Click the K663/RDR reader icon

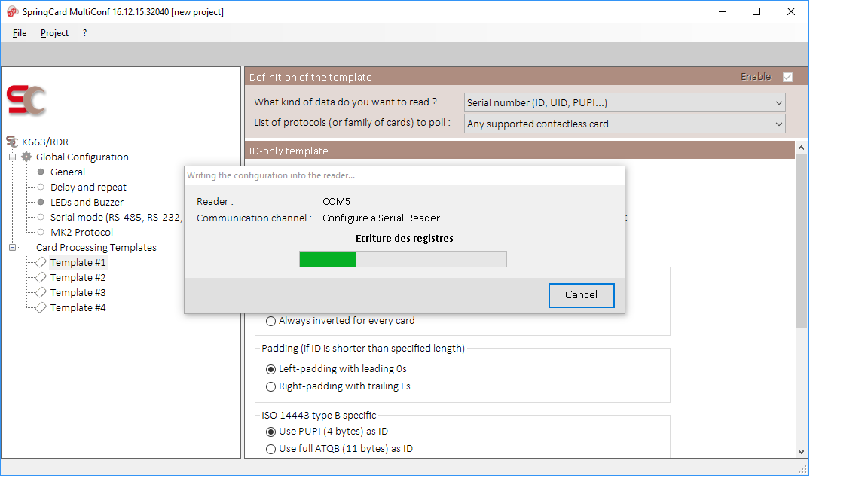[x=12, y=142]
